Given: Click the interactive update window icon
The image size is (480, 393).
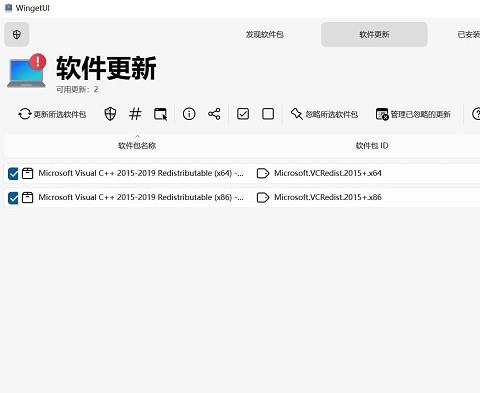Looking at the screenshot, I should coord(160,114).
